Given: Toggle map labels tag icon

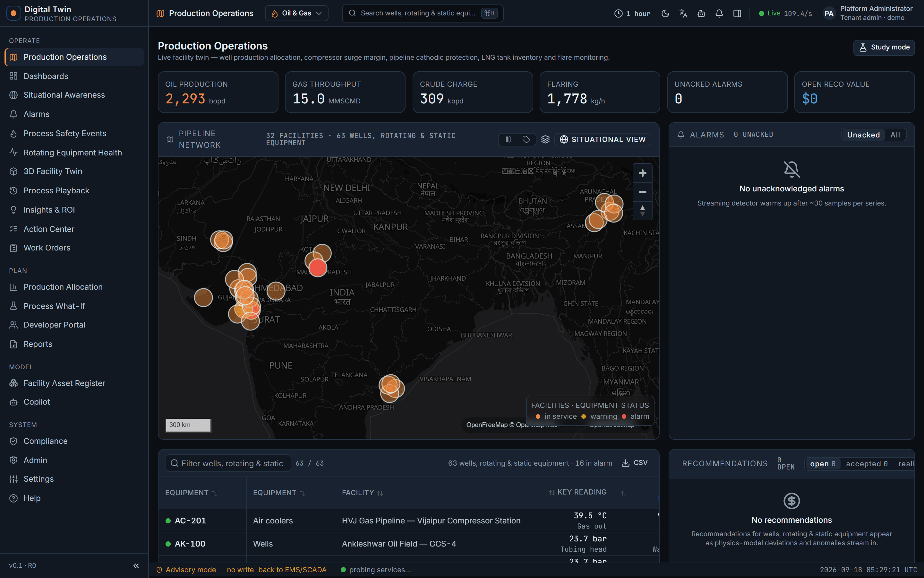Looking at the screenshot, I should click(x=526, y=140).
